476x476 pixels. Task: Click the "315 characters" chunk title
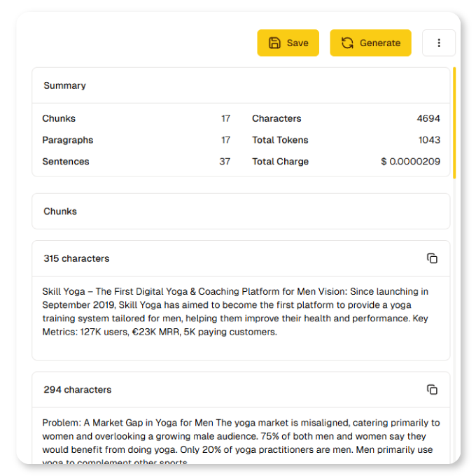click(77, 258)
